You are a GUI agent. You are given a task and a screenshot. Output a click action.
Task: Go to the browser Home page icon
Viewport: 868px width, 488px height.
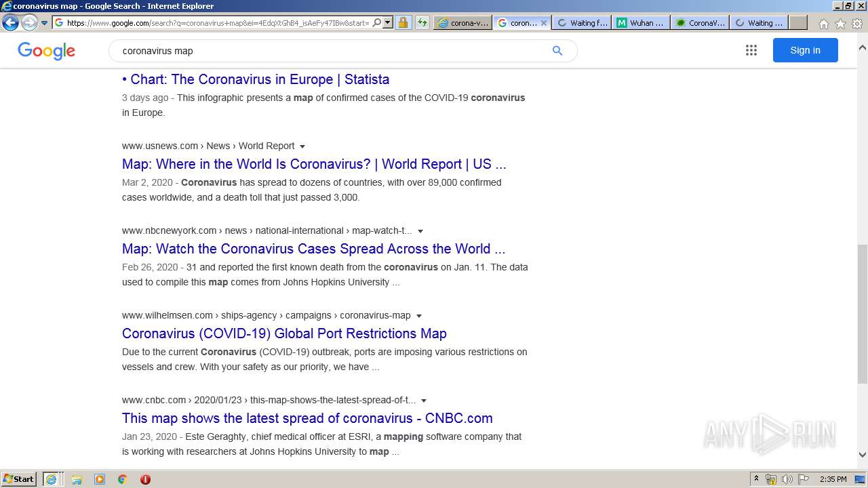coord(823,24)
